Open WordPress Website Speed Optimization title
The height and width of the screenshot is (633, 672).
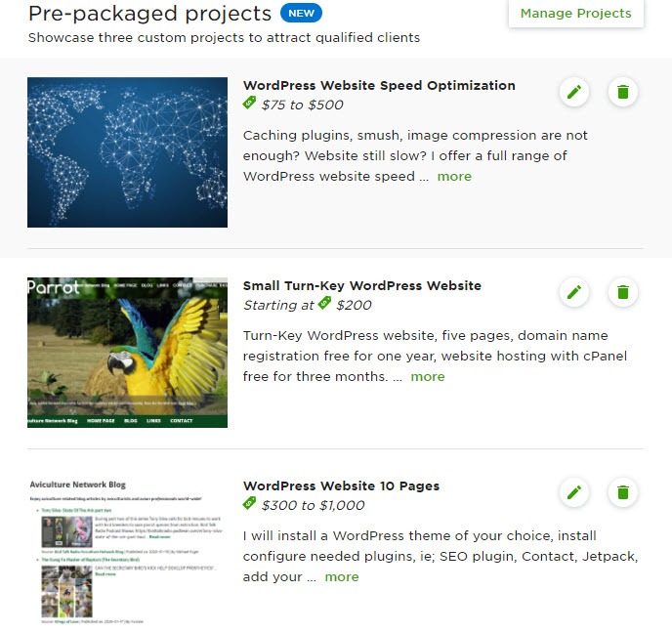point(379,85)
